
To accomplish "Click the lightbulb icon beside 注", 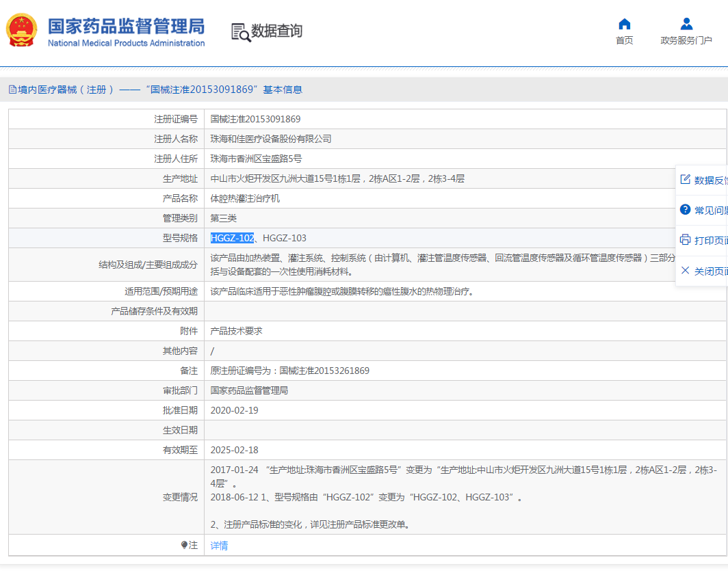I will tap(184, 545).
